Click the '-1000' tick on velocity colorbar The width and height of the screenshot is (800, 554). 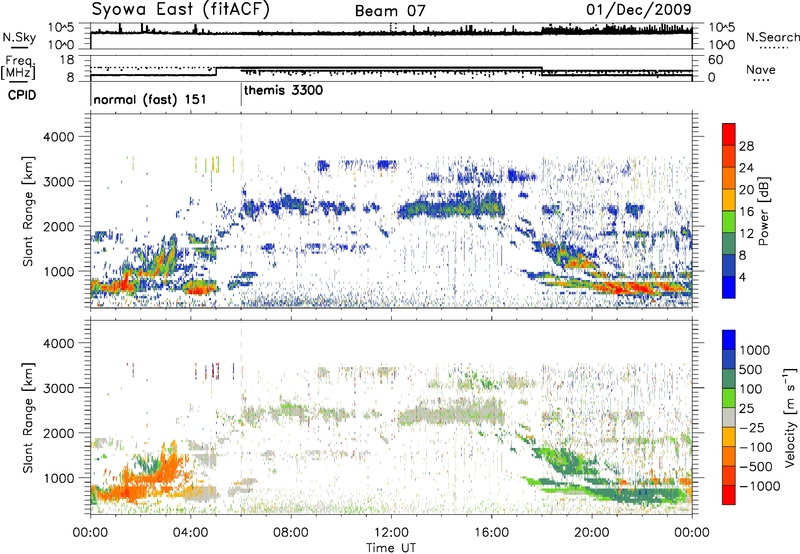click(x=760, y=486)
